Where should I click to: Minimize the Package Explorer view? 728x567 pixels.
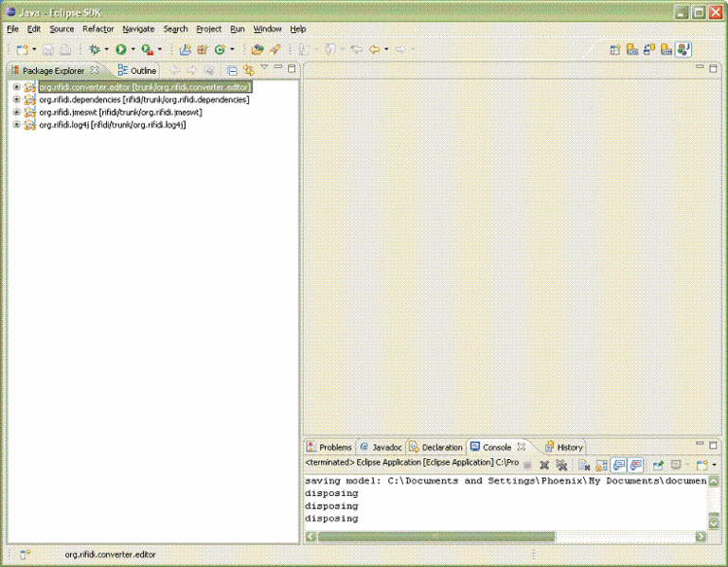point(278,67)
